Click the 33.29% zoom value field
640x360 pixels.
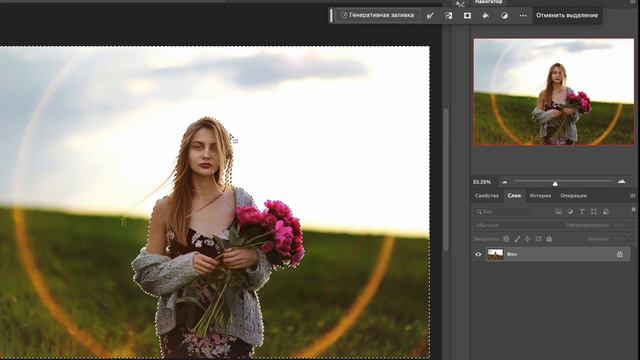coord(482,182)
